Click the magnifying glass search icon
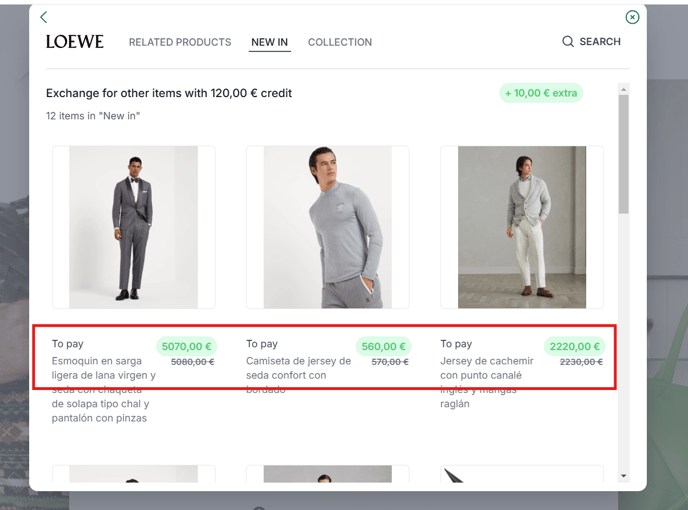688x510 pixels. pos(568,41)
